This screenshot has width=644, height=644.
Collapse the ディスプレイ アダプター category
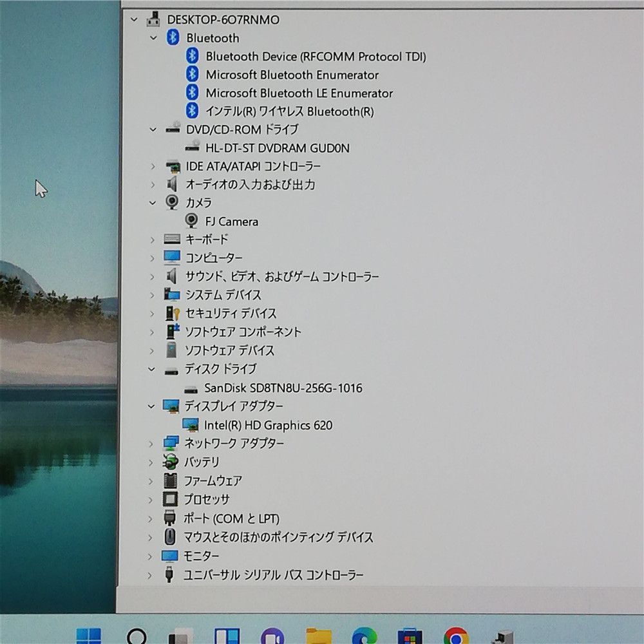click(x=153, y=406)
